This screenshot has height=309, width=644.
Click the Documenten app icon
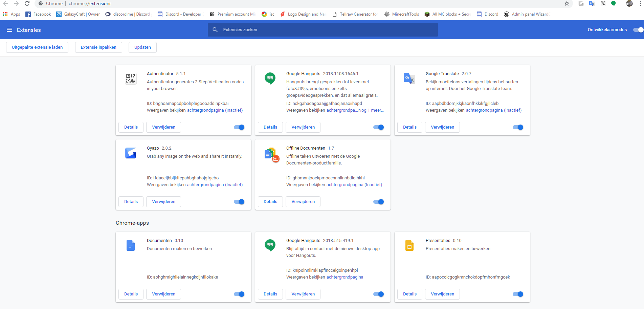(131, 245)
